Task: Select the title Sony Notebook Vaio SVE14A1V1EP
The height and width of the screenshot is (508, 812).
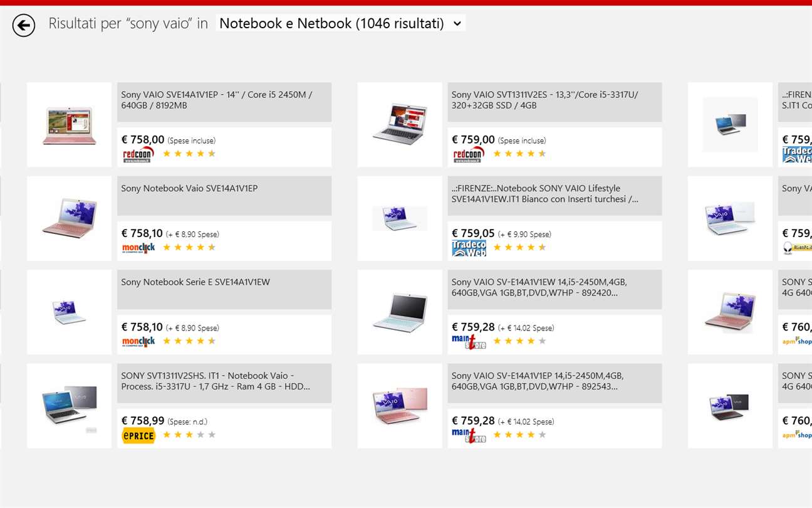Action: pos(189,188)
